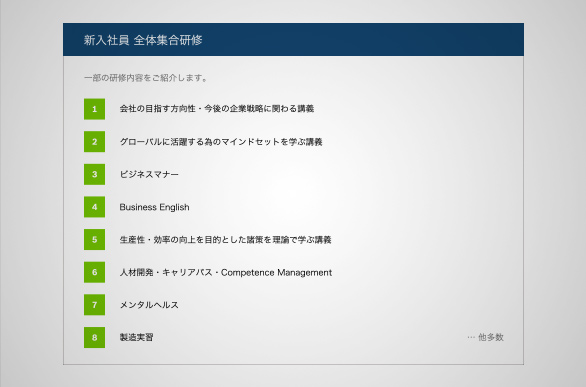Click the green number 5 badge
Image resolution: width=586 pixels, height=387 pixels.
[x=94, y=239]
